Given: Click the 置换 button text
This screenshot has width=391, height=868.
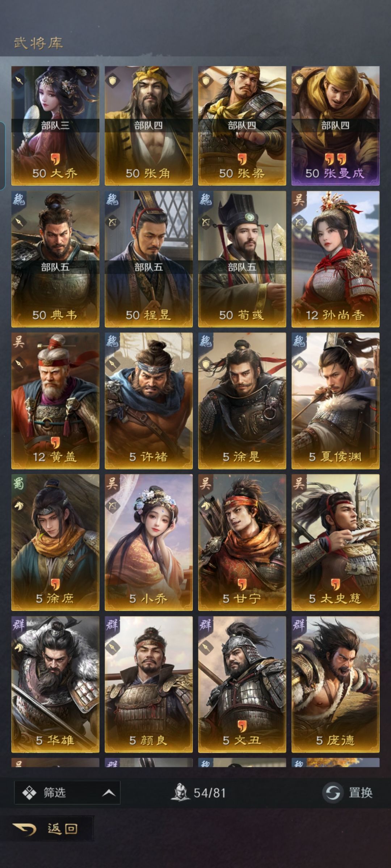Looking at the screenshot, I should pos(361,793).
